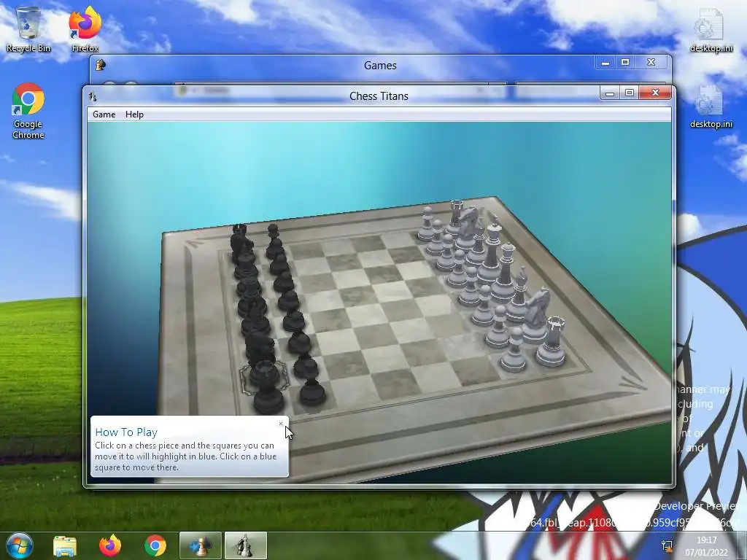The image size is (747, 560).
Task: Select the top desktop.ini file icon
Action: (711, 29)
